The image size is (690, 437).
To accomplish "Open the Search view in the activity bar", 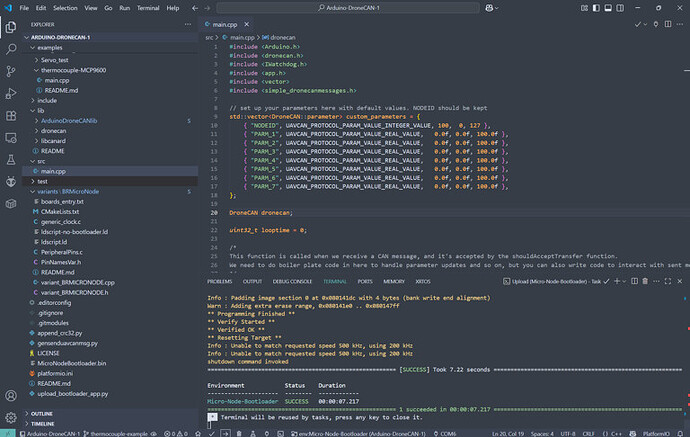I will coord(11,49).
